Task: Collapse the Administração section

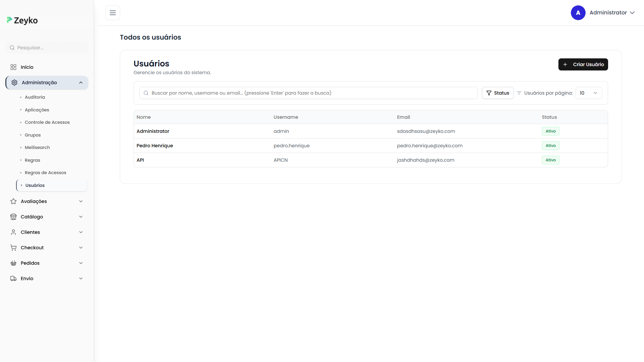Action: point(81,83)
